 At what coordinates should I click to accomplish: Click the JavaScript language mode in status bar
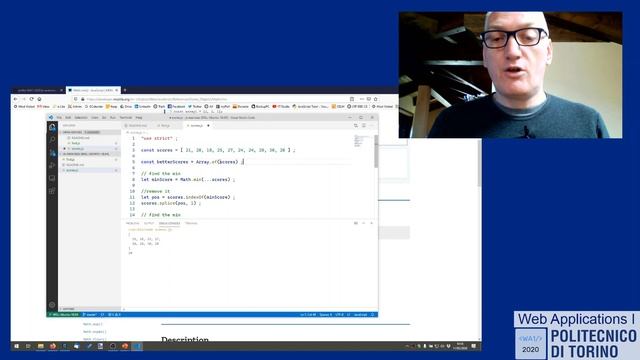[360, 315]
